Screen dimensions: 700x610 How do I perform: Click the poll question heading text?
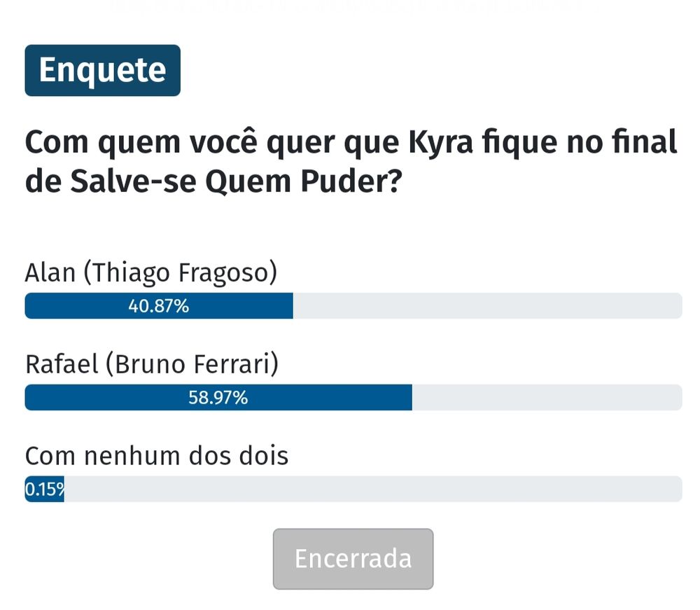(x=351, y=162)
